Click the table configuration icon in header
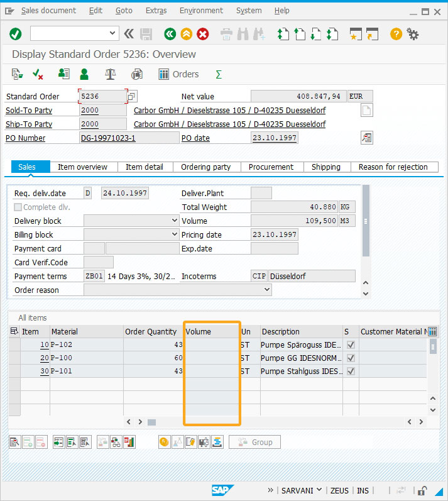448x501 pixels. coord(432,331)
